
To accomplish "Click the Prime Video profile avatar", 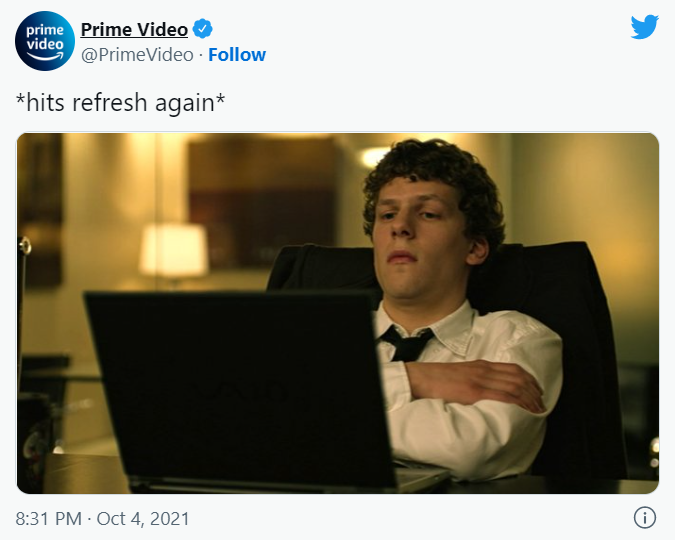I will (x=45, y=41).
